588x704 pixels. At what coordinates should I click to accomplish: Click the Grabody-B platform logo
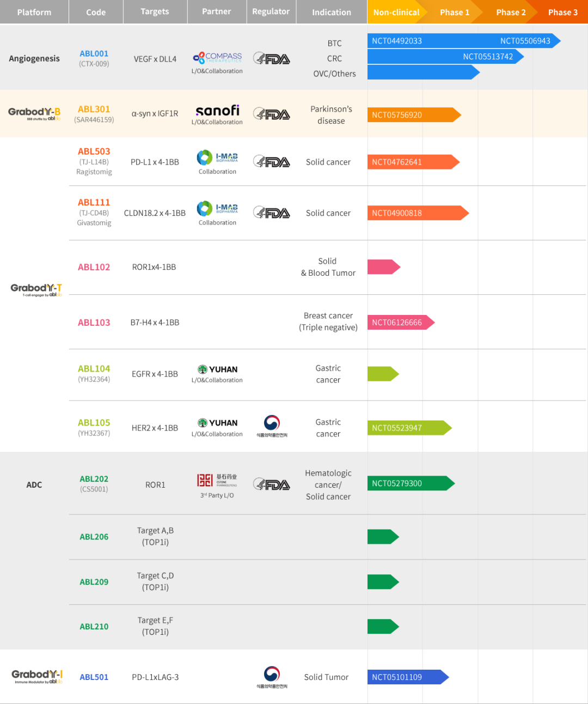34,113
